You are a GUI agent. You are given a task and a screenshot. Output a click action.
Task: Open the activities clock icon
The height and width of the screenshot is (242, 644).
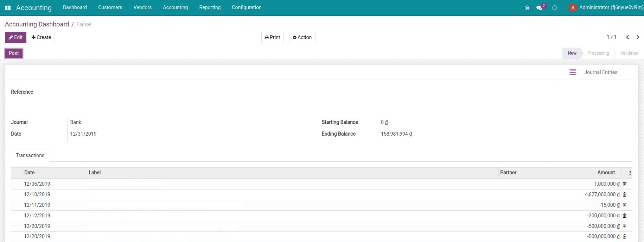[555, 8]
